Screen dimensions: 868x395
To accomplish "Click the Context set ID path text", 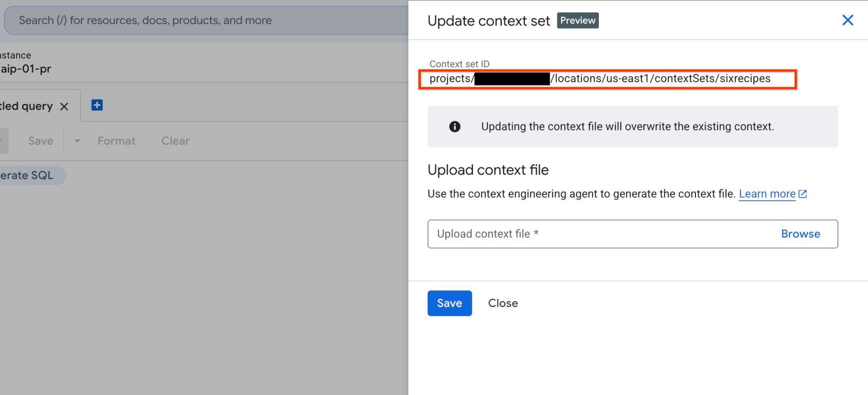I will click(x=600, y=79).
